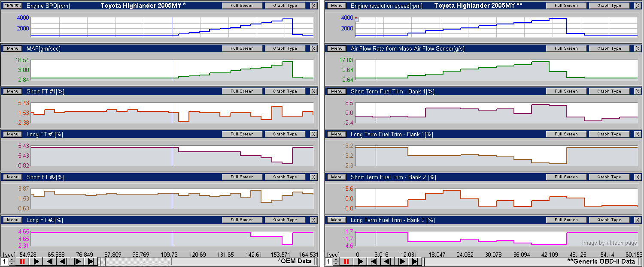Click speed stepper up arrow in OEM panel
Viewport: 644px width, 267px height.
[x=11, y=260]
